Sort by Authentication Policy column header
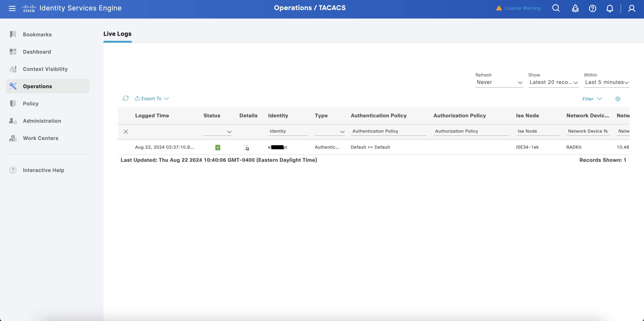This screenshot has width=644, height=321. coord(378,116)
